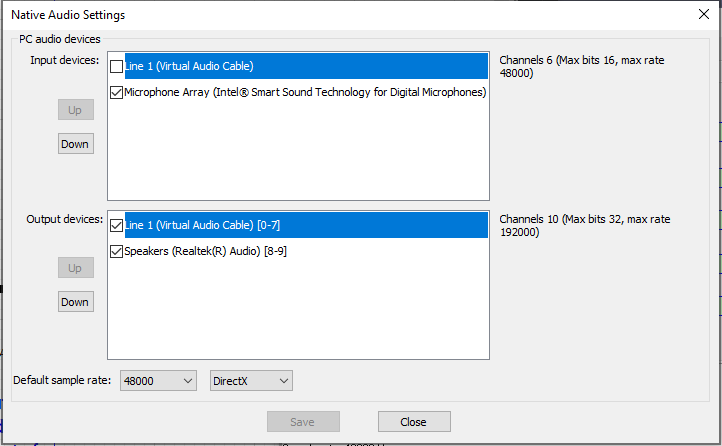Move selected input device Down
722x446 pixels.
75,144
